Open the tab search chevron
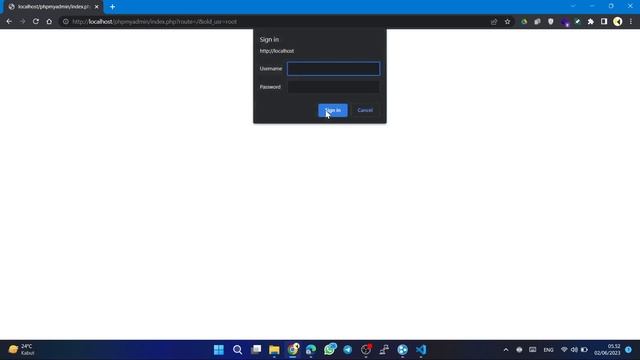The image size is (640, 360). coord(573,6)
